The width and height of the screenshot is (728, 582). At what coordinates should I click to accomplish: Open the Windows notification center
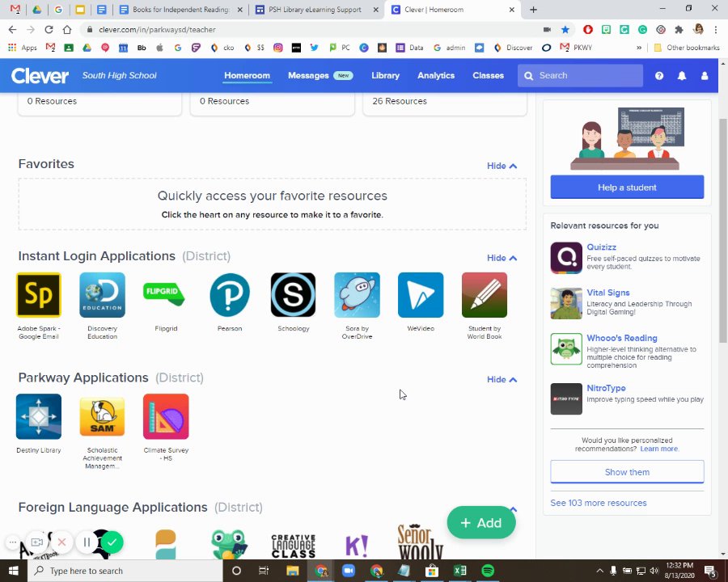tap(710, 571)
